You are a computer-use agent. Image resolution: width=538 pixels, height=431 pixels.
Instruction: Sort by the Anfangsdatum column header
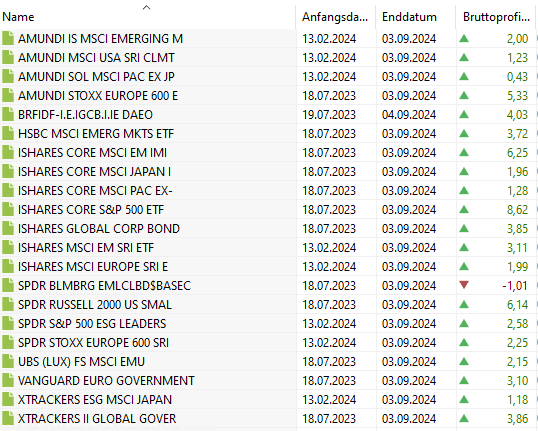point(335,17)
